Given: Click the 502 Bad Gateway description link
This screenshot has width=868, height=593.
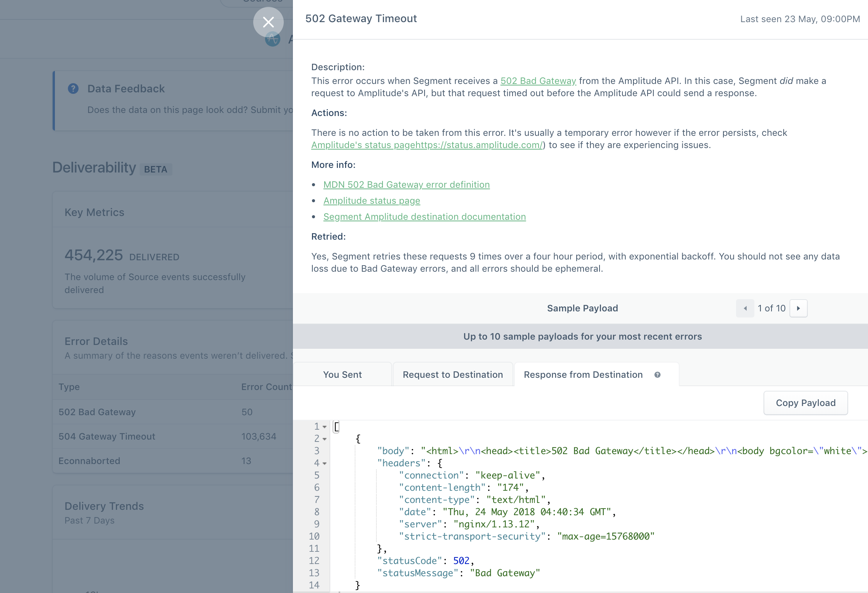Looking at the screenshot, I should pyautogui.click(x=538, y=81).
